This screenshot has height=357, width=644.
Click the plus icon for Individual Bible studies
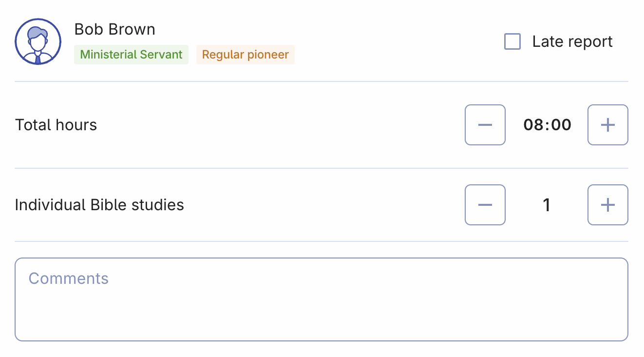click(607, 205)
